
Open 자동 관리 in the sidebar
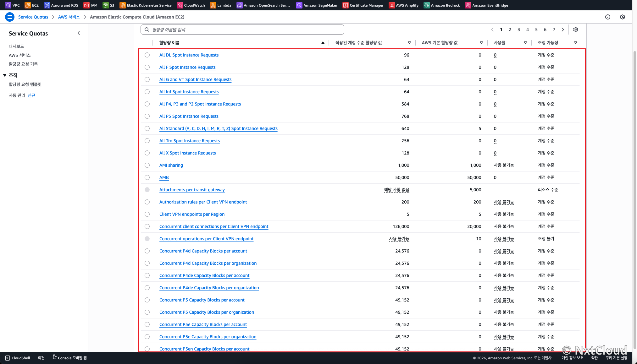tap(17, 95)
